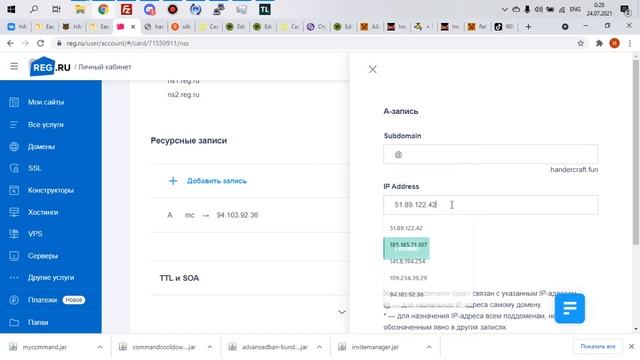Open Windows Start menu
Screen dimensions: 640x360
click(11, 9)
